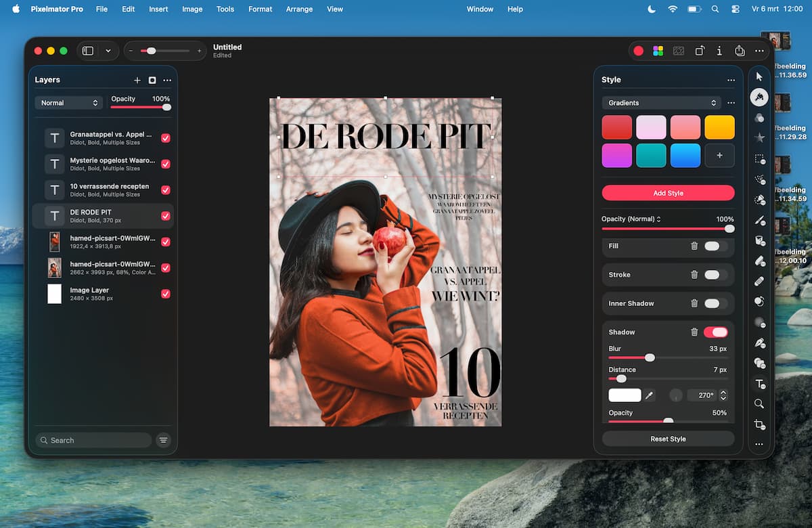Select the Pen tool
This screenshot has height=528, width=812.
tap(759, 343)
